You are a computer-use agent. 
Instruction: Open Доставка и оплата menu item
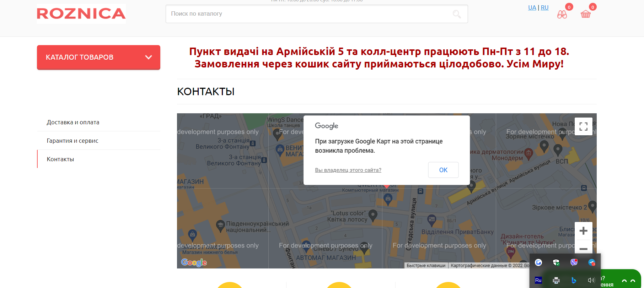73,122
